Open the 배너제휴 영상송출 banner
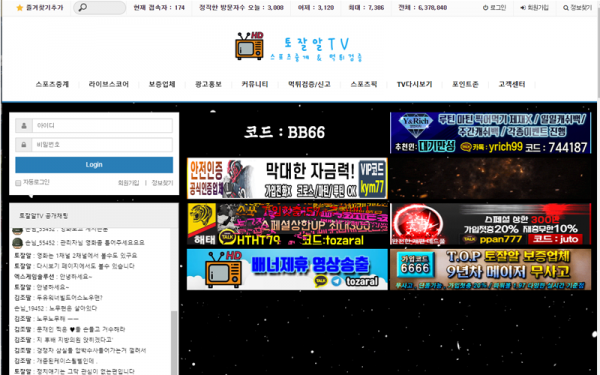The image size is (600, 375). (287, 269)
